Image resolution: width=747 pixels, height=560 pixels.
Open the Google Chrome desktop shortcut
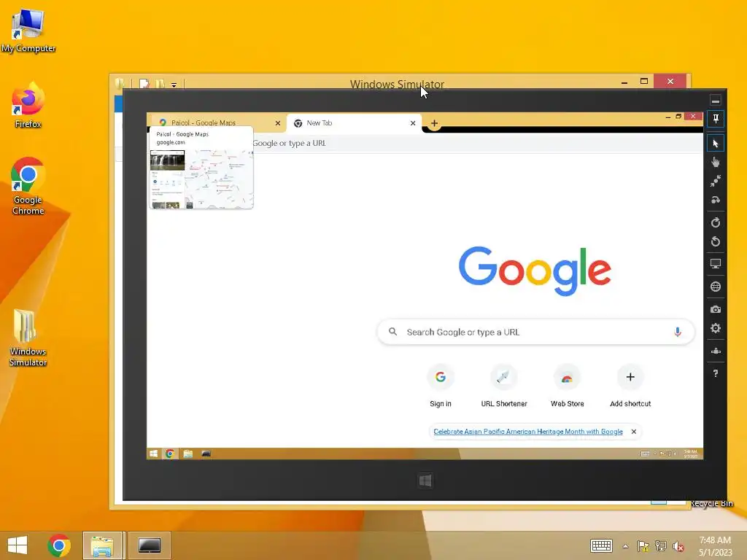(28, 187)
